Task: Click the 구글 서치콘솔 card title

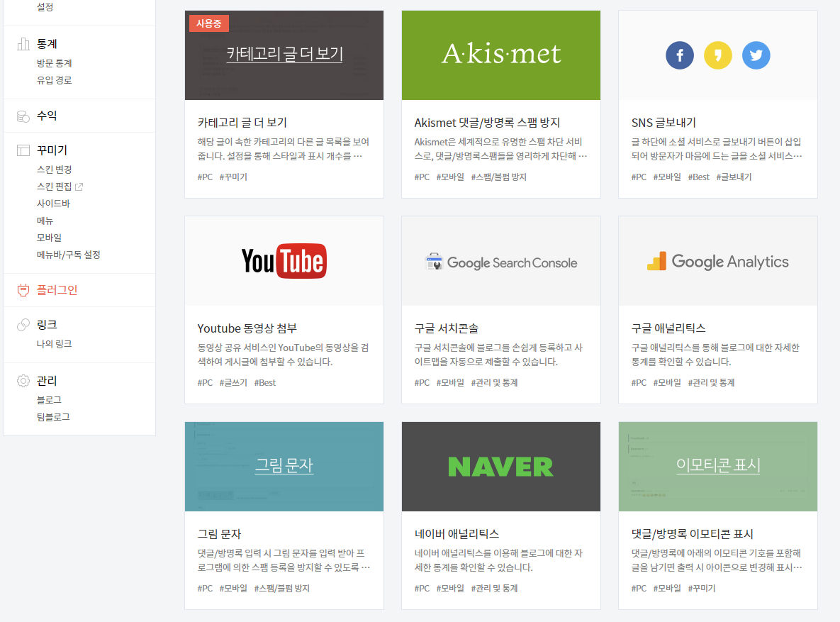Action: [x=447, y=328]
